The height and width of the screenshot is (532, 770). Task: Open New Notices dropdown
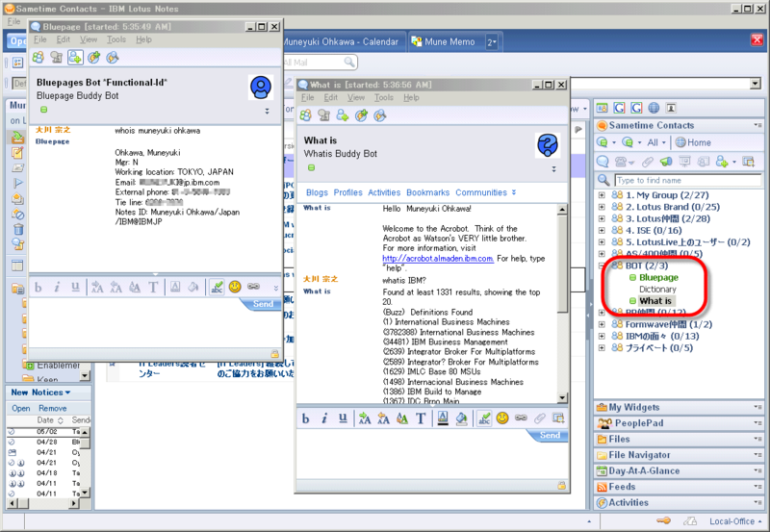[40, 393]
